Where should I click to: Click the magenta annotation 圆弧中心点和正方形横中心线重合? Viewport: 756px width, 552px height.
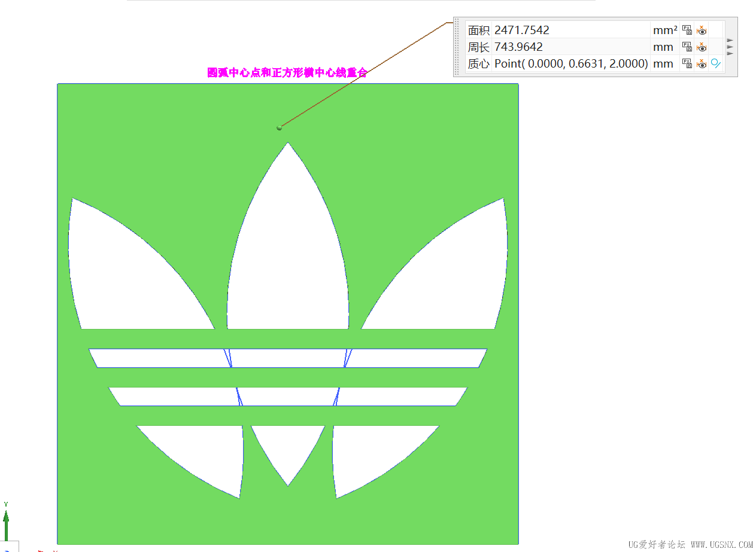tap(287, 73)
